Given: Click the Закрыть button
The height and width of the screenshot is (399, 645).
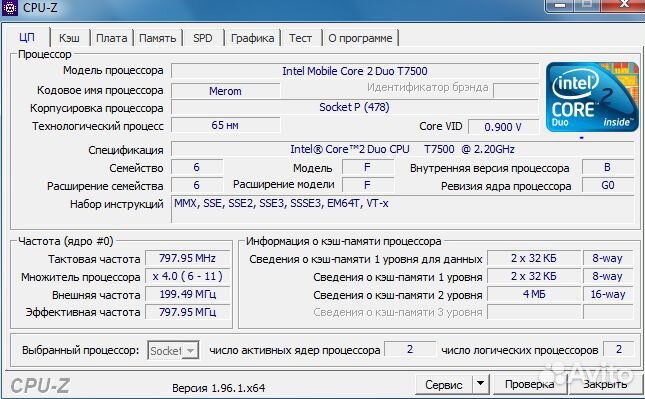Looking at the screenshot, I should click(605, 384).
